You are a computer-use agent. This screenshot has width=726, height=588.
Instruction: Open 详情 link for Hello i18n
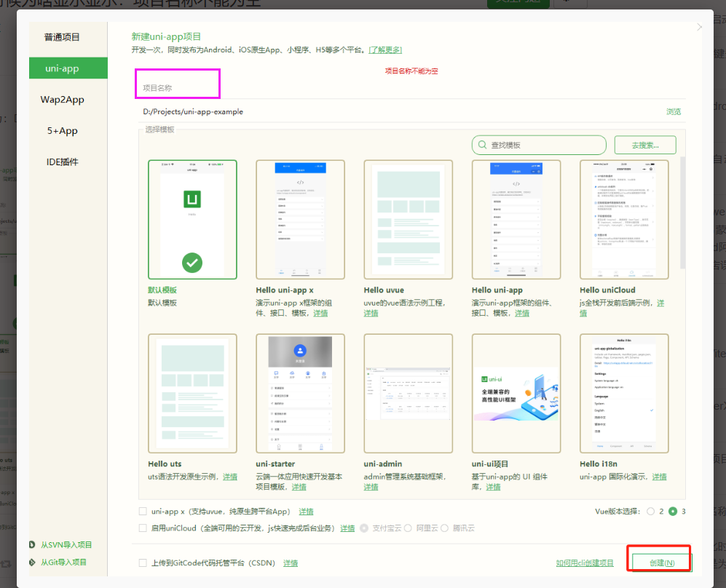click(x=659, y=477)
